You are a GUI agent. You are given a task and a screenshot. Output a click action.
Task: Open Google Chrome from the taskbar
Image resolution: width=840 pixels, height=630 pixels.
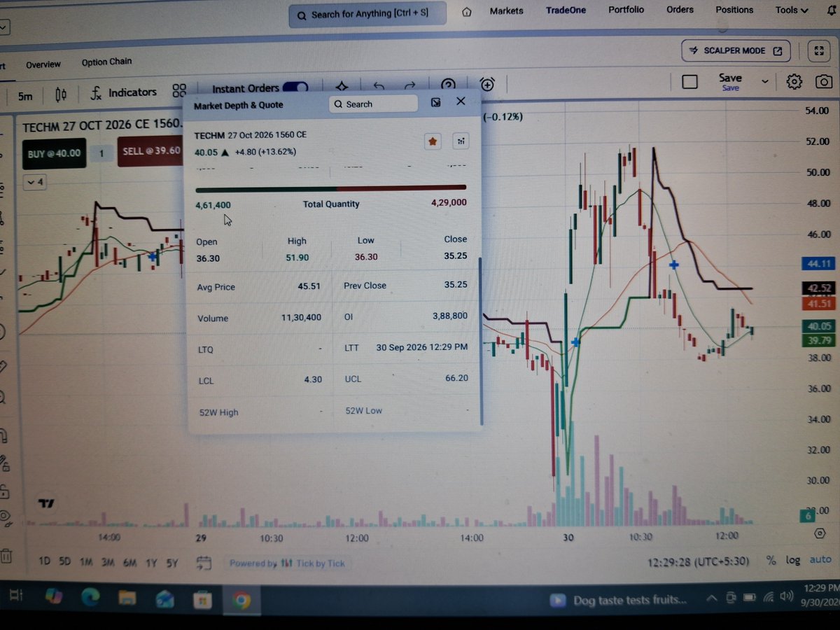click(x=241, y=601)
